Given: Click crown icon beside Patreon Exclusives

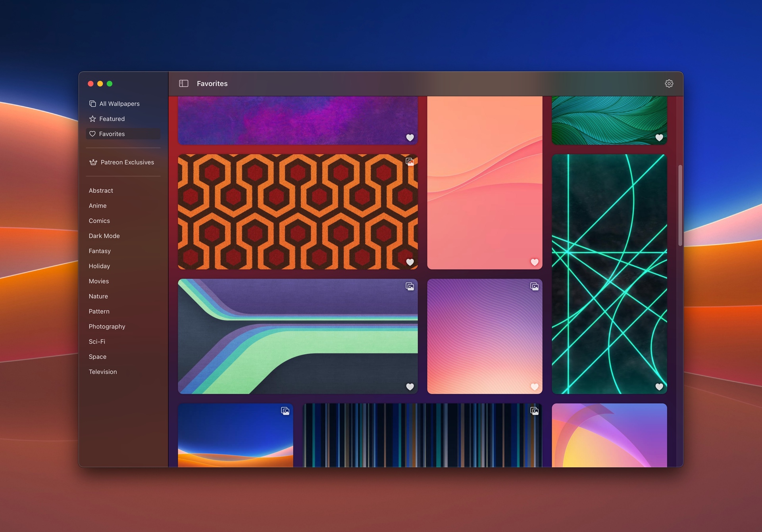Looking at the screenshot, I should (93, 162).
